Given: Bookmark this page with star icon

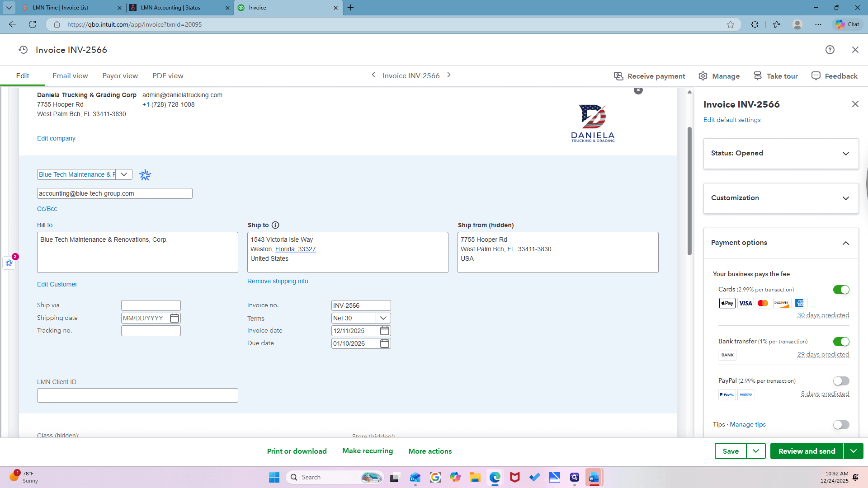Looking at the screenshot, I should (731, 24).
